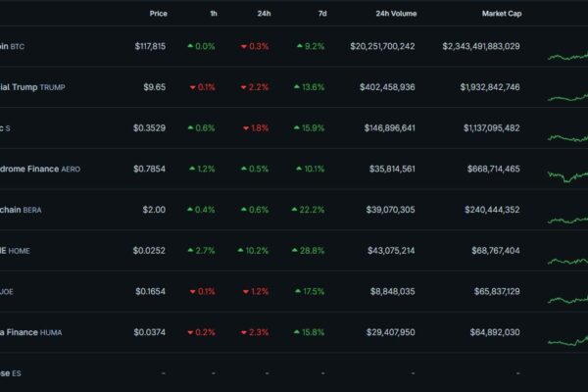
Task: Click JOE market cap $65,837,129
Action: point(497,292)
